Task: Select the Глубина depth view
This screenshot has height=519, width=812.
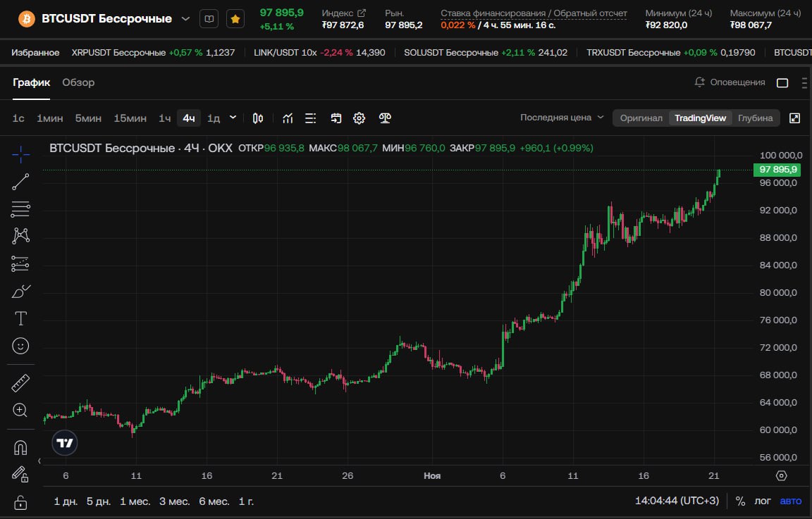Action: click(x=755, y=118)
